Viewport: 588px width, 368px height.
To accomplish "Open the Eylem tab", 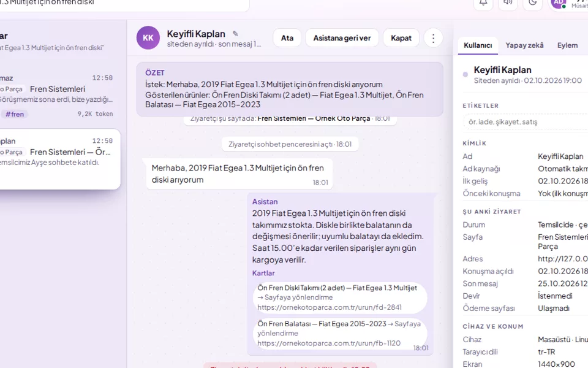I will click(567, 45).
